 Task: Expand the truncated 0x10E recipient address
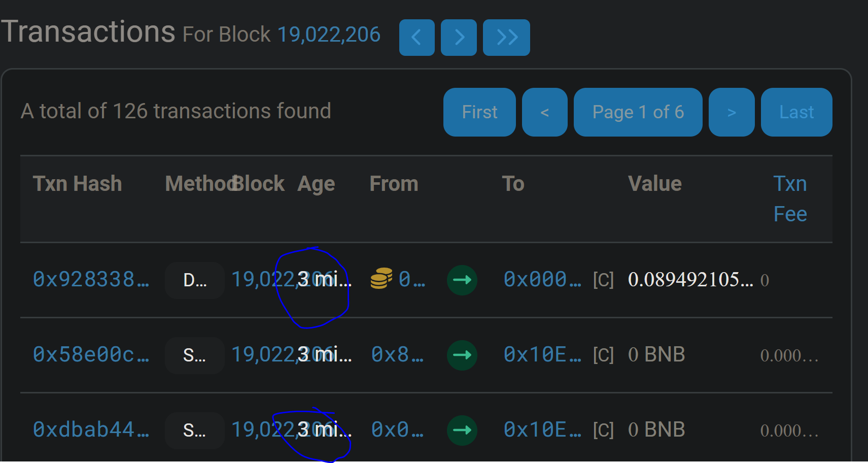click(542, 355)
